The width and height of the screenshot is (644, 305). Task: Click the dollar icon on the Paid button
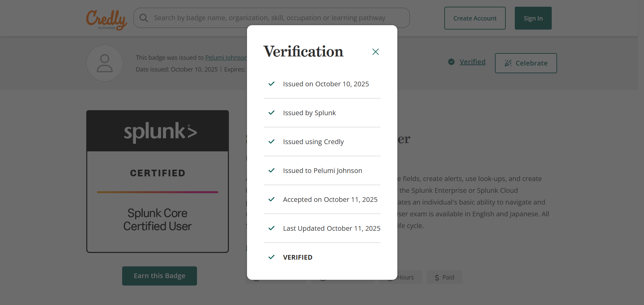437,277
